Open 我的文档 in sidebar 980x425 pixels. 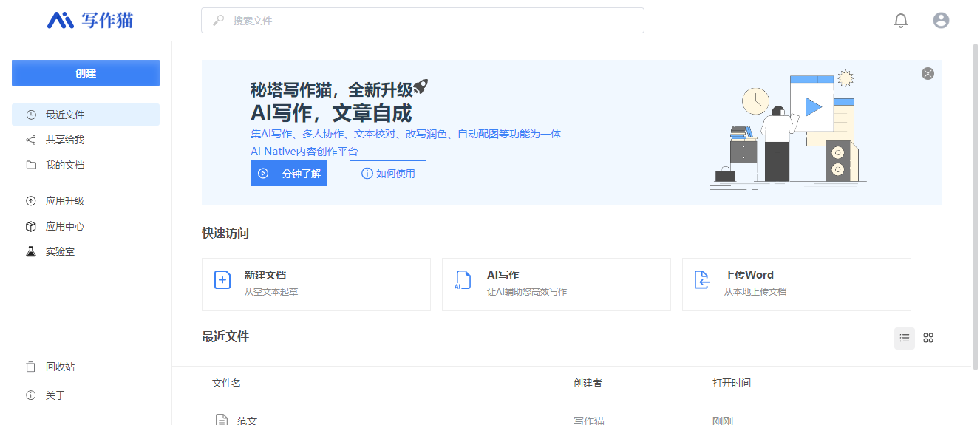point(86,165)
